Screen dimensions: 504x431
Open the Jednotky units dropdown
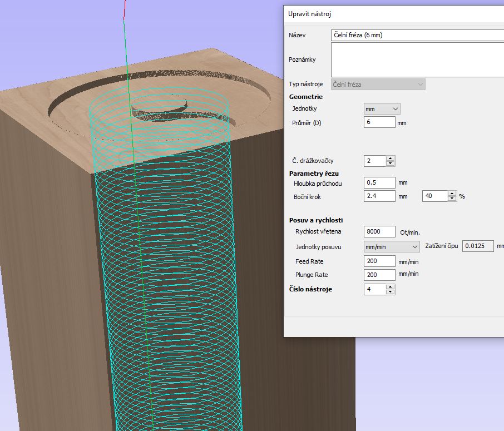[382, 109]
